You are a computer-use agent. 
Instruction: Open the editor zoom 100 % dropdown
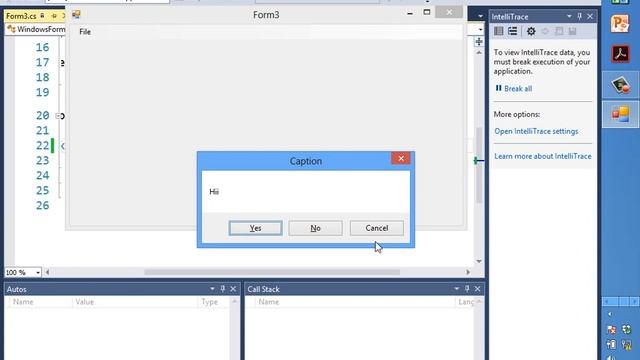pyautogui.click(x=23, y=272)
